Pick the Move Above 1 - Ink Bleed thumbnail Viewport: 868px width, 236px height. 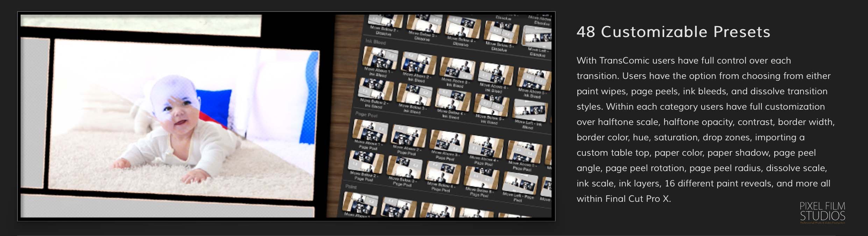click(x=379, y=58)
